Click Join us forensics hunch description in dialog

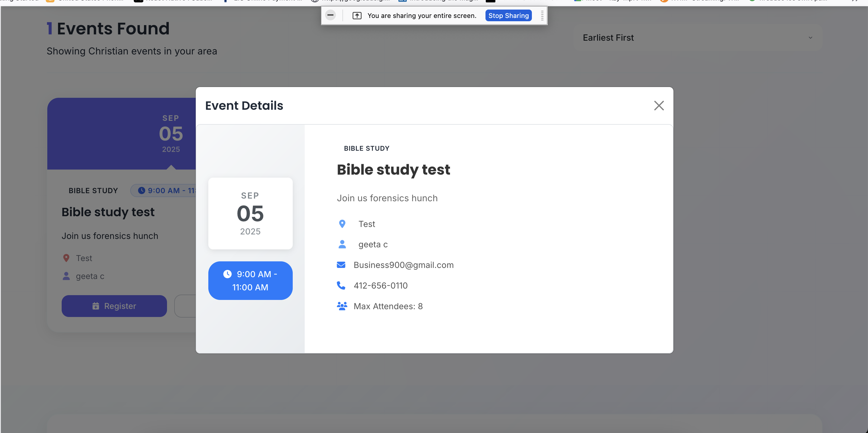(387, 198)
